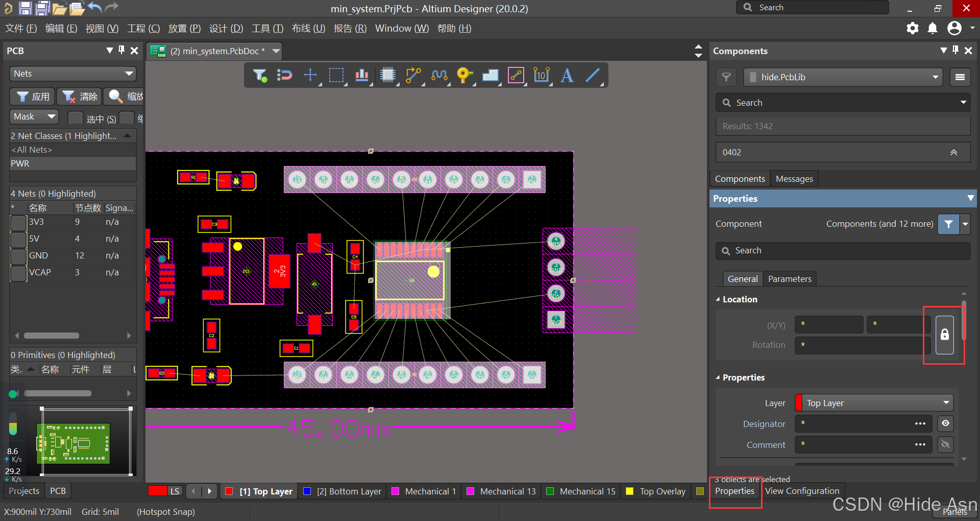Click the LS layer set button
The image size is (980, 521).
[x=175, y=491]
